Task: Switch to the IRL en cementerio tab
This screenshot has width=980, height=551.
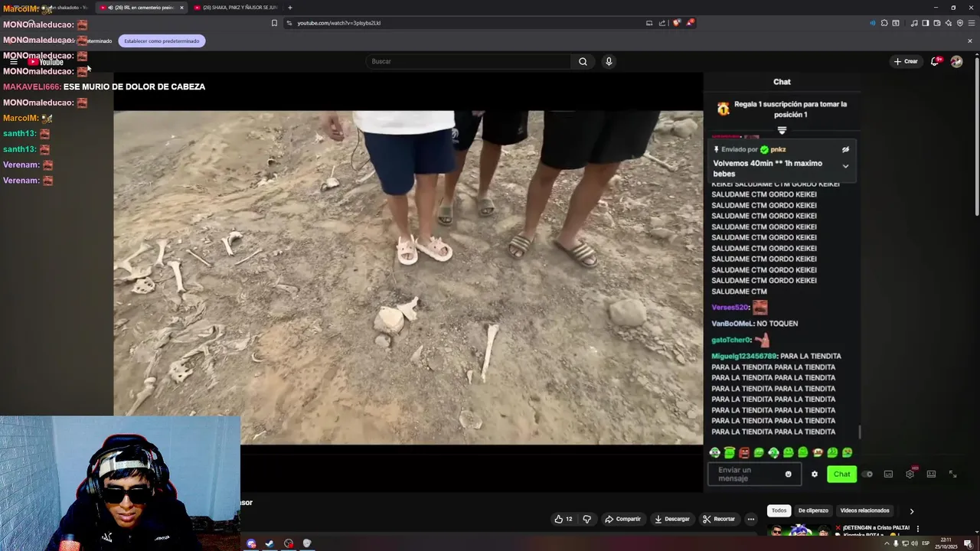Action: pos(140,8)
